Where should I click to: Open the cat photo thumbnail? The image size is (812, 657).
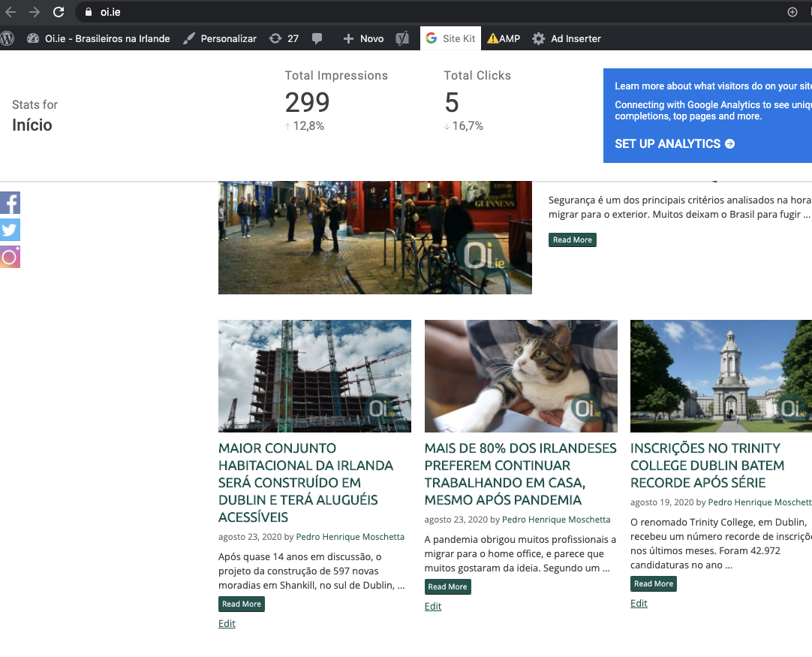[x=521, y=375]
